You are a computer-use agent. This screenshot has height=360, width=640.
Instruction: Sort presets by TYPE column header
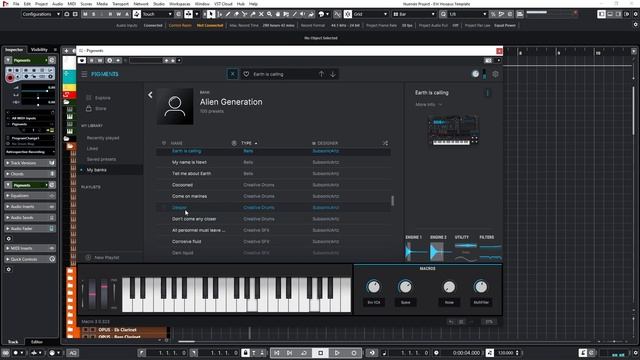(249, 143)
